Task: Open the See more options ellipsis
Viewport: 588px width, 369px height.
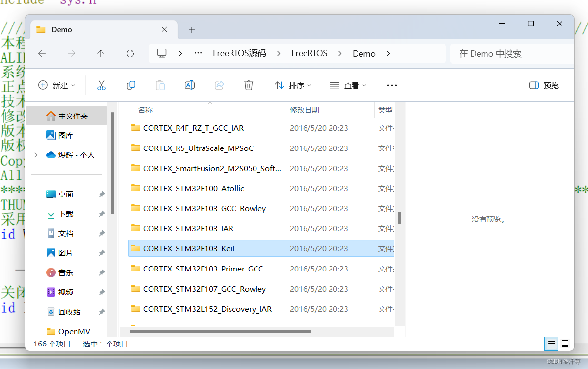Action: (x=392, y=85)
